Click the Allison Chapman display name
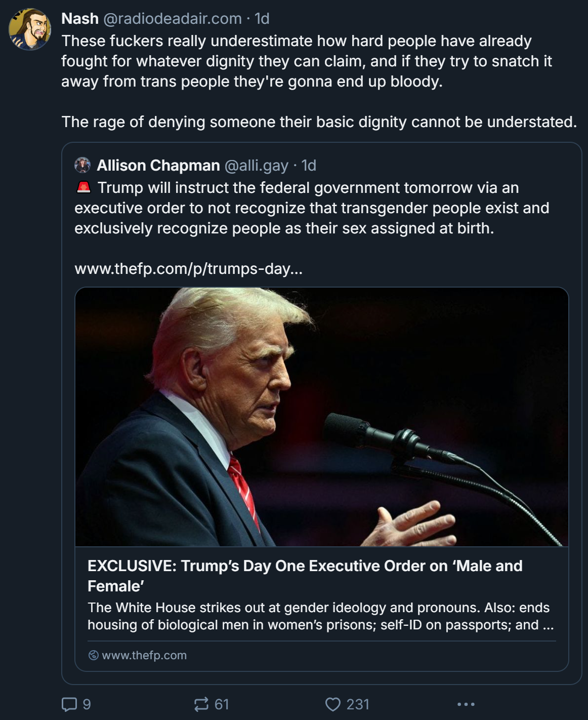Viewport: 588px width, 720px height. click(x=158, y=166)
